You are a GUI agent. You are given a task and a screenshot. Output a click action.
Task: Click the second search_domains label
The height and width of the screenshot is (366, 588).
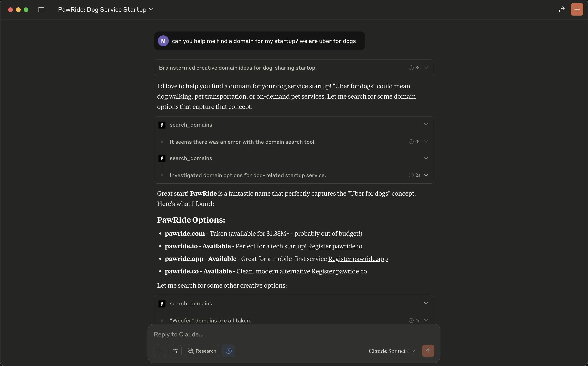191,158
